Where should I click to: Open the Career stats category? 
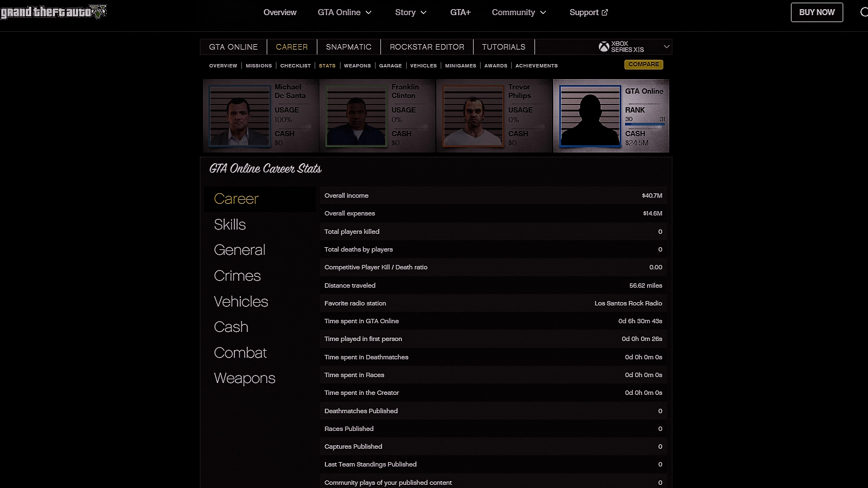click(260, 199)
